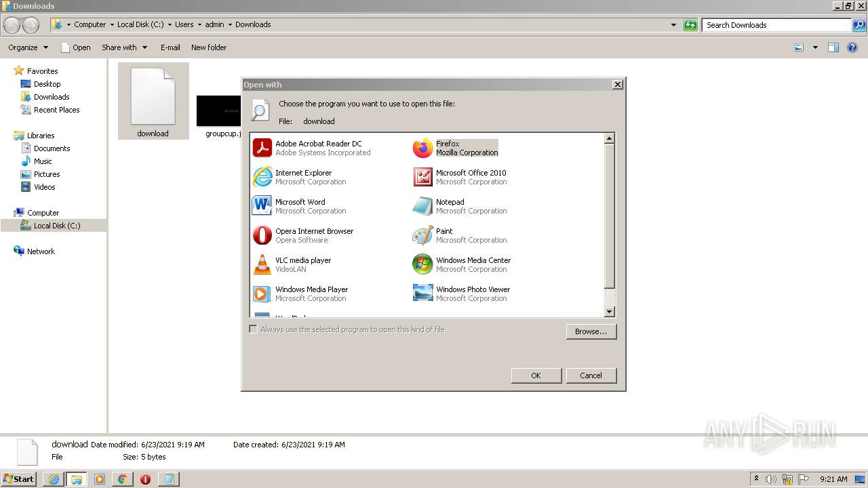Screen dimensions: 868x488
Task: Open the view options dropdown arrow
Action: click(x=815, y=47)
